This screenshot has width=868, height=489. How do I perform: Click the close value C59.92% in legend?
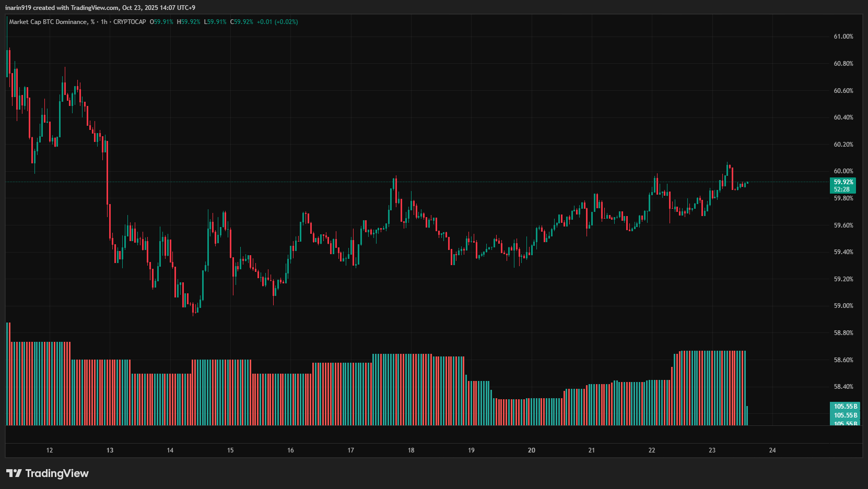(x=242, y=22)
